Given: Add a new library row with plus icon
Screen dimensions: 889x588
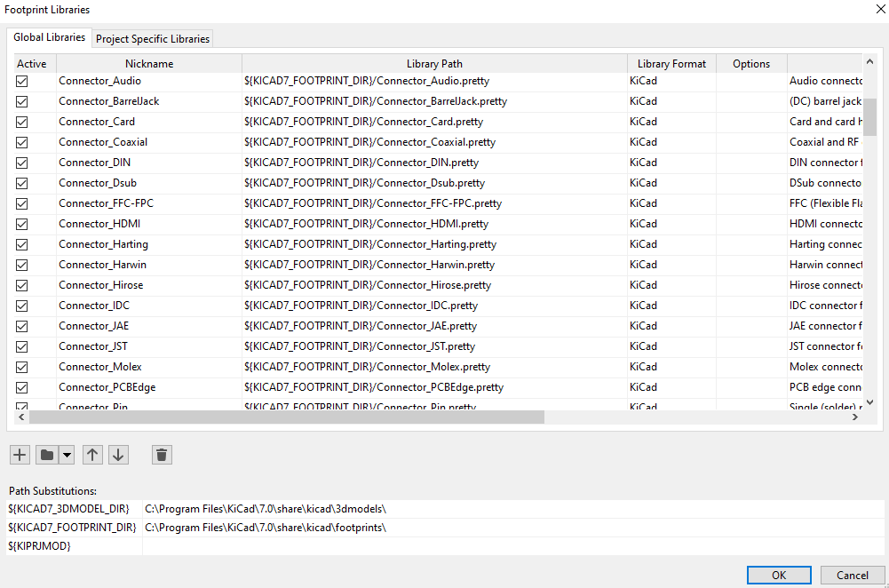Looking at the screenshot, I should coord(20,455).
